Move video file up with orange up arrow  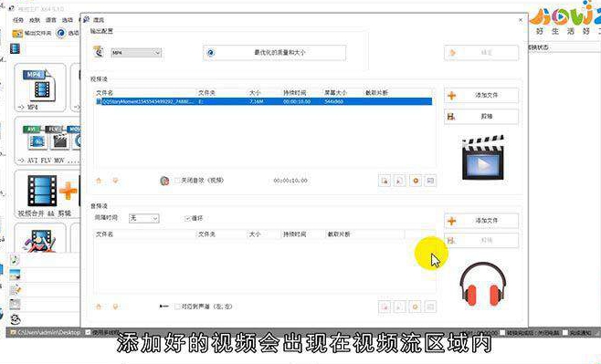tap(99, 181)
